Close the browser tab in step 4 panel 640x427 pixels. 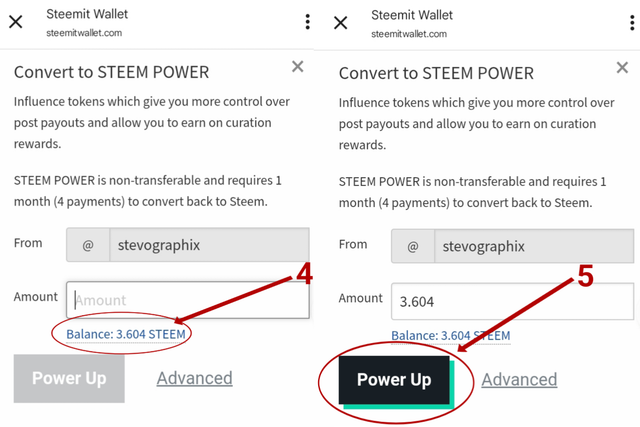16,22
